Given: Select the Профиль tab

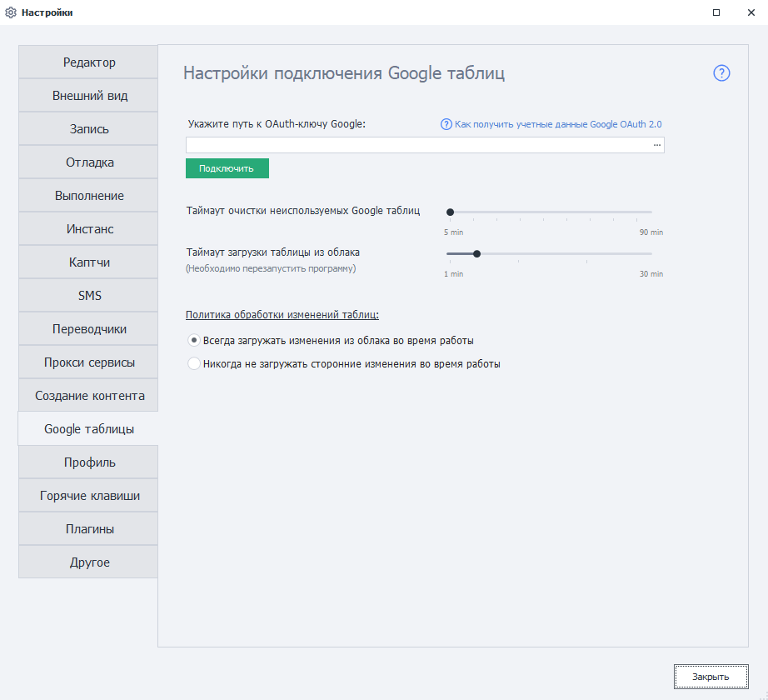Looking at the screenshot, I should click(x=89, y=462).
